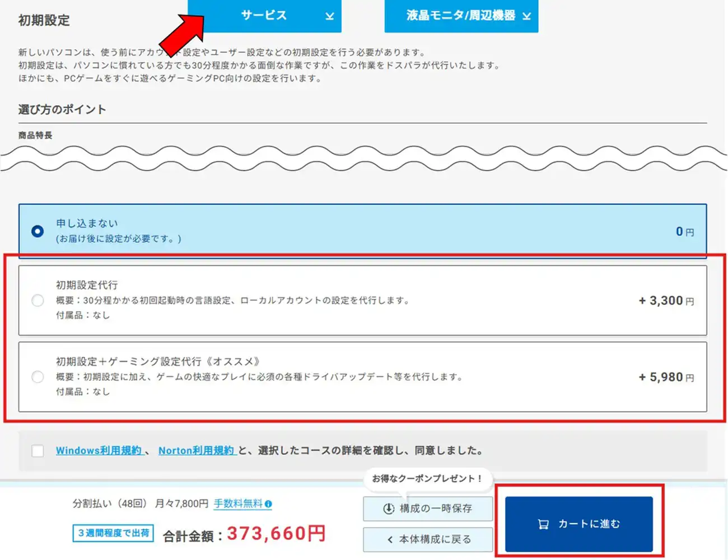Choose the 初期設定代行 radio button

(x=38, y=301)
